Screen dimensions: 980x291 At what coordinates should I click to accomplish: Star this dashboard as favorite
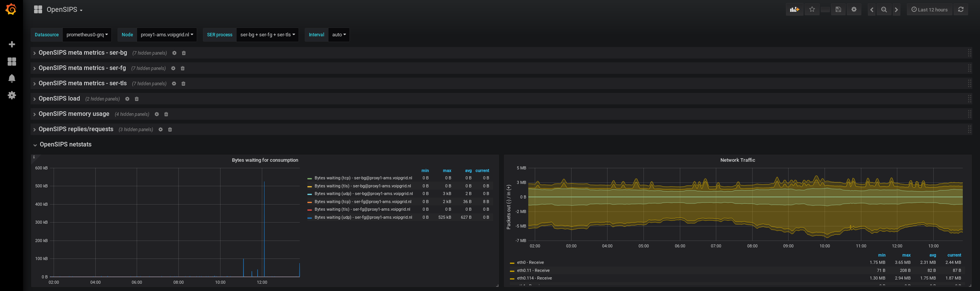812,10
